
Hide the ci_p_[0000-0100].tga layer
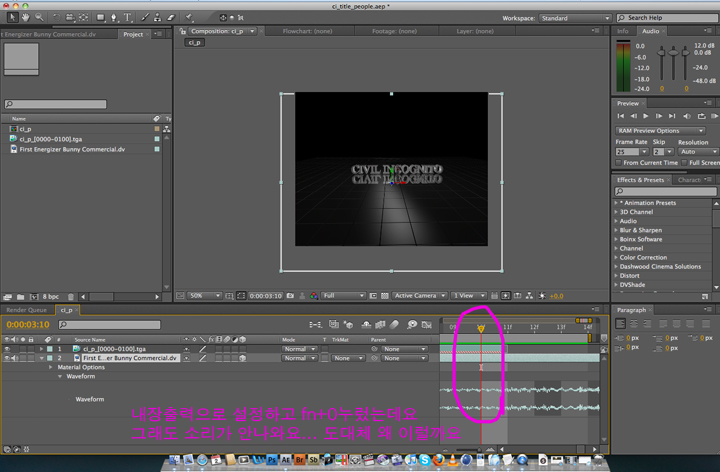click(6, 349)
